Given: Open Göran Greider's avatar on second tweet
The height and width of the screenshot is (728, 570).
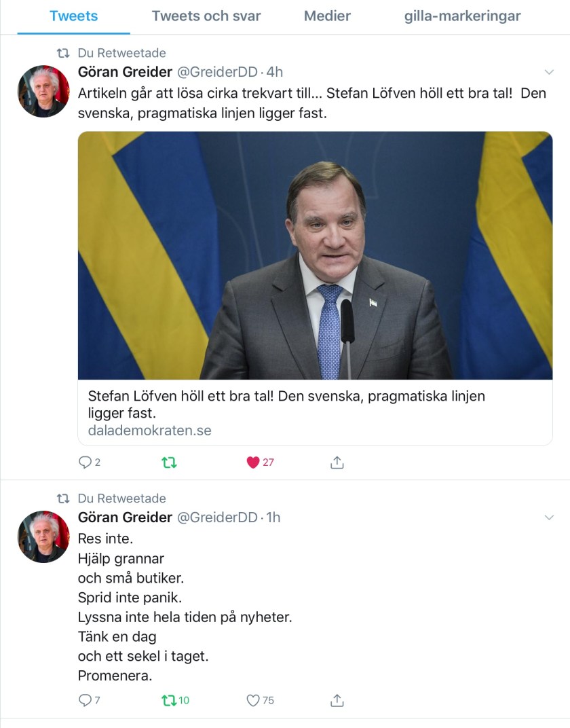Looking at the screenshot, I should click(43, 536).
